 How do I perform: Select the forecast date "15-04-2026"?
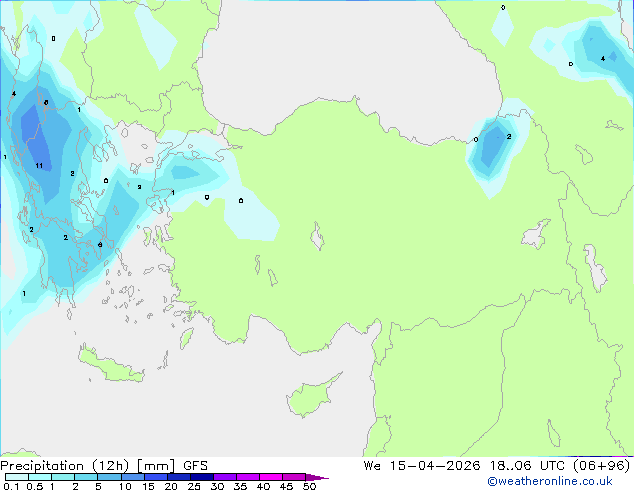coord(435,466)
